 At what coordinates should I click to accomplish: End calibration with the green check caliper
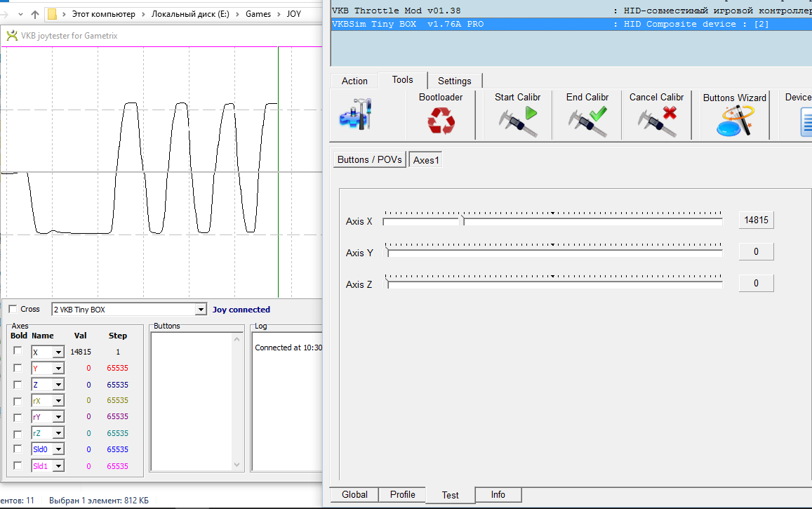(587, 121)
